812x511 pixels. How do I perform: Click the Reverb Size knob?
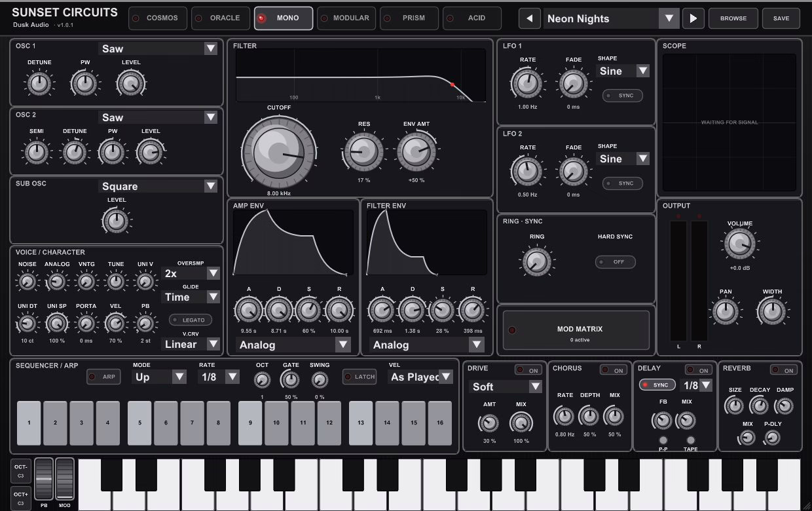[x=735, y=406]
